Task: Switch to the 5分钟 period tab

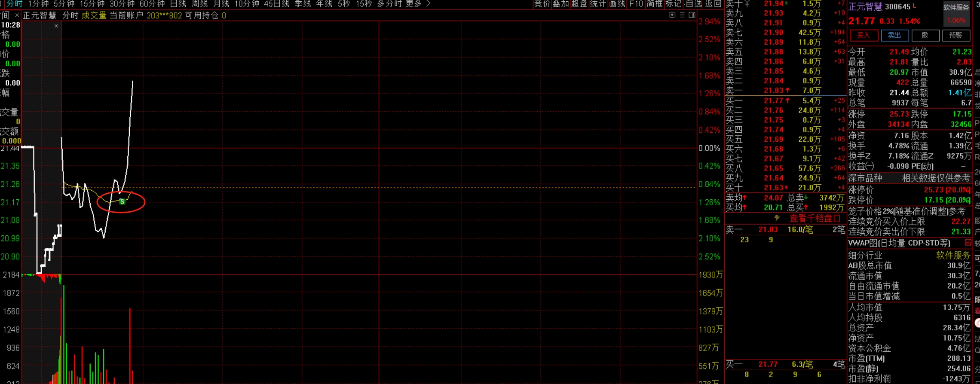Action: point(64,4)
